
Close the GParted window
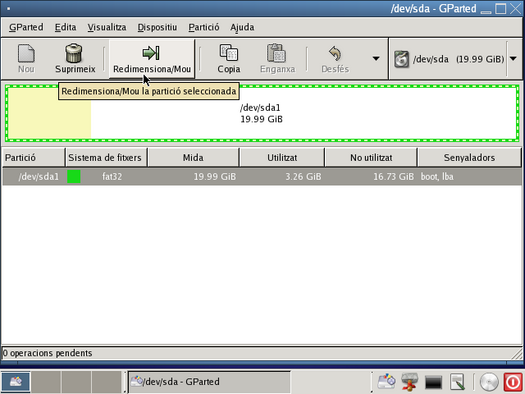pyautogui.click(x=516, y=8)
